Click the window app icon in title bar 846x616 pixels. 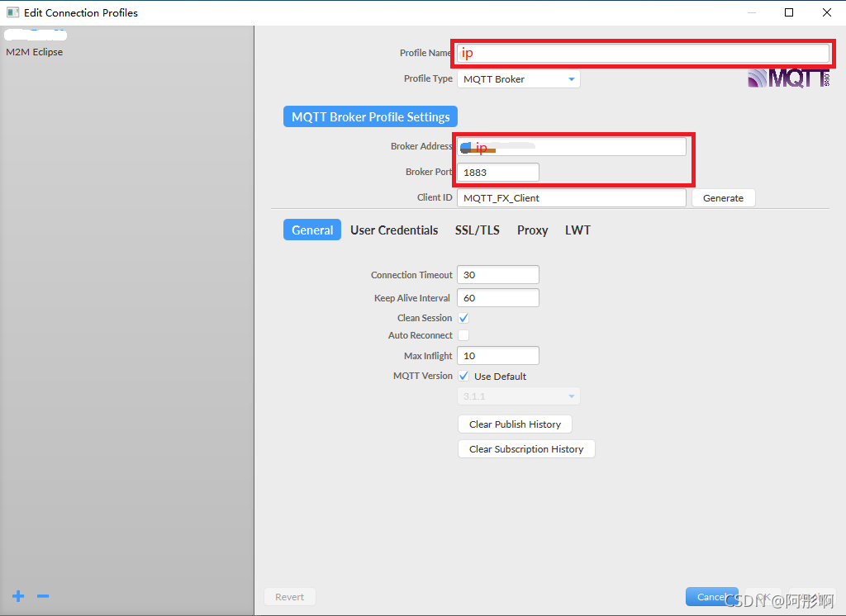13,12
